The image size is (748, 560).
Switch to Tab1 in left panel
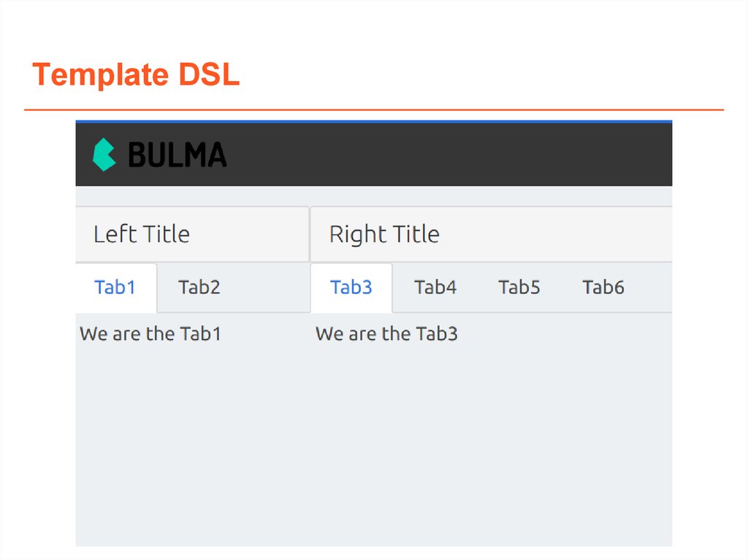(x=115, y=288)
